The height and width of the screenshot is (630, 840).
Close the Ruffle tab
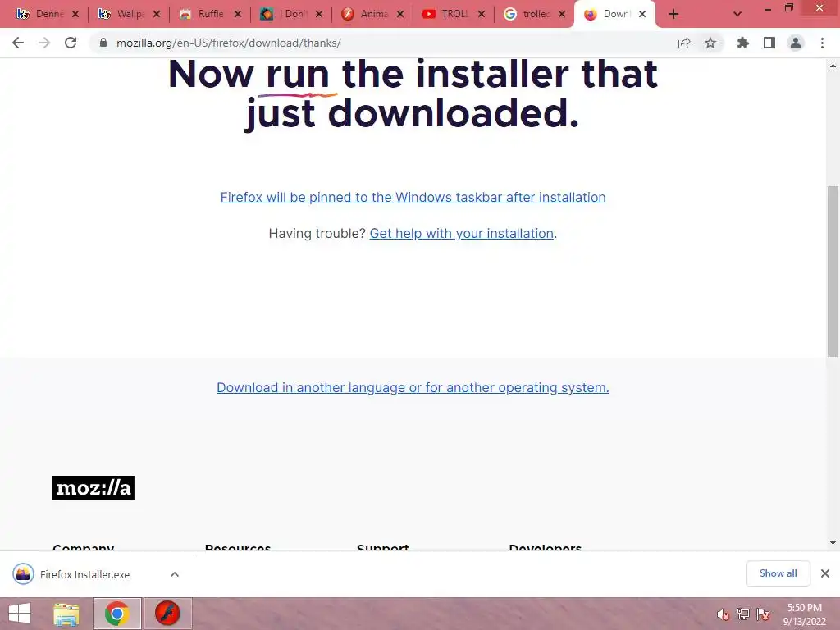click(x=238, y=15)
